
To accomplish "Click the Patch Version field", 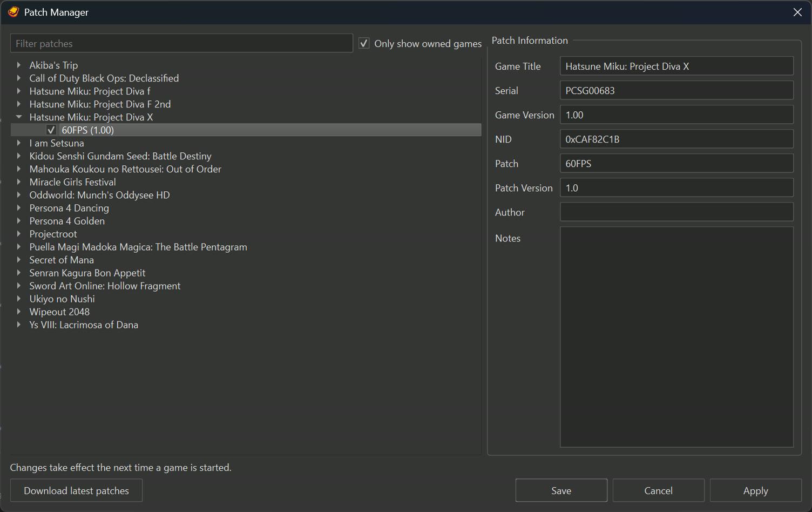I will point(676,187).
